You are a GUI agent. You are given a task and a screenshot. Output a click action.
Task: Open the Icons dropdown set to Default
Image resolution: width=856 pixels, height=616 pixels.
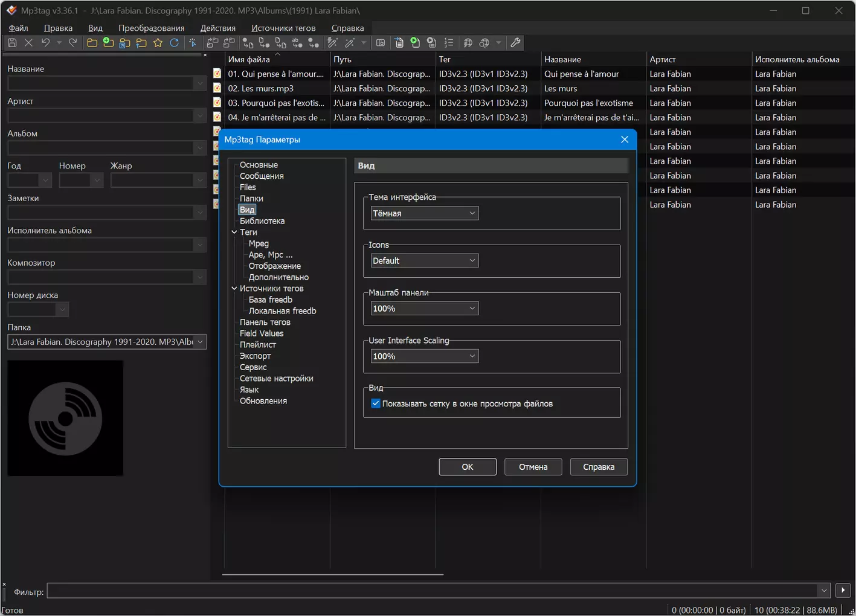[424, 261]
